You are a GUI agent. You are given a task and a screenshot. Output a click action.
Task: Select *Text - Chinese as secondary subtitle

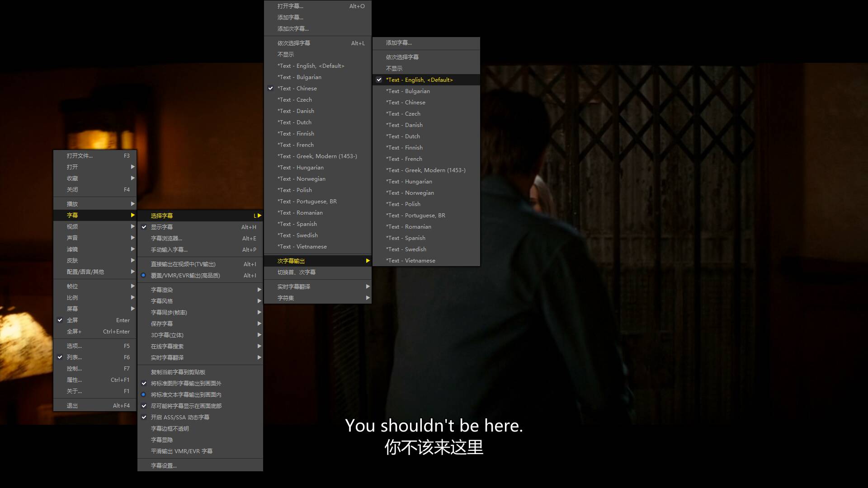tap(406, 102)
